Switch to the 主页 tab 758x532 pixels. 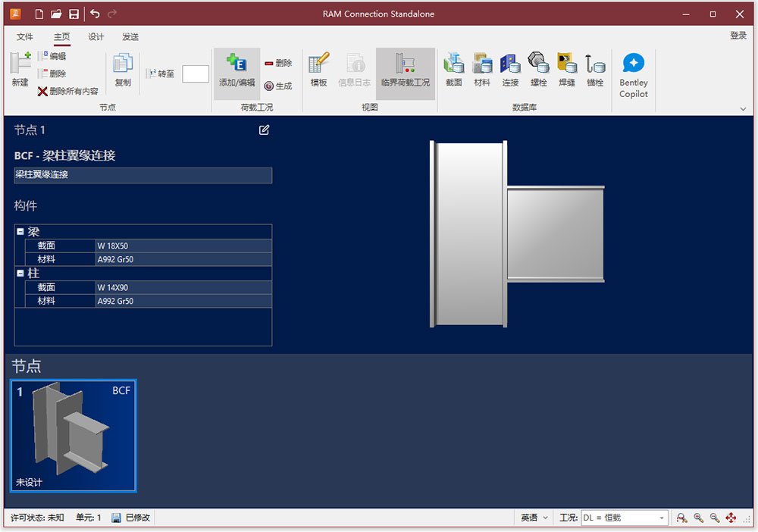click(61, 36)
